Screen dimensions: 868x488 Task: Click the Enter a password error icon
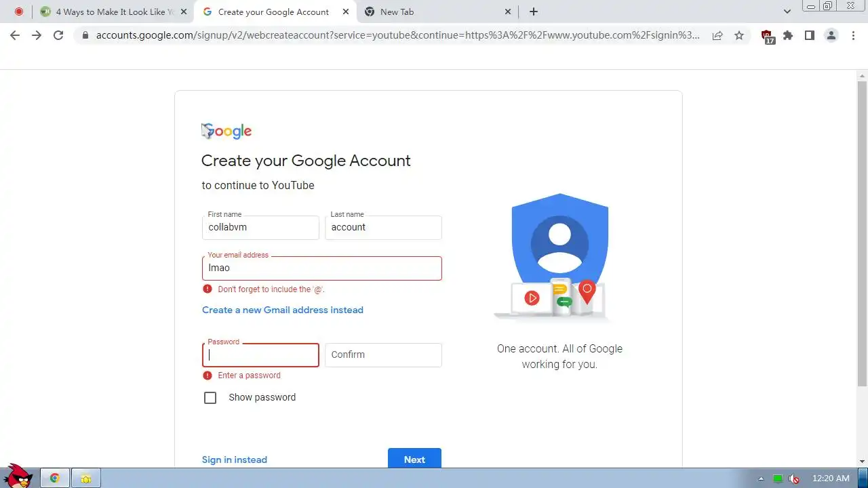click(x=208, y=375)
